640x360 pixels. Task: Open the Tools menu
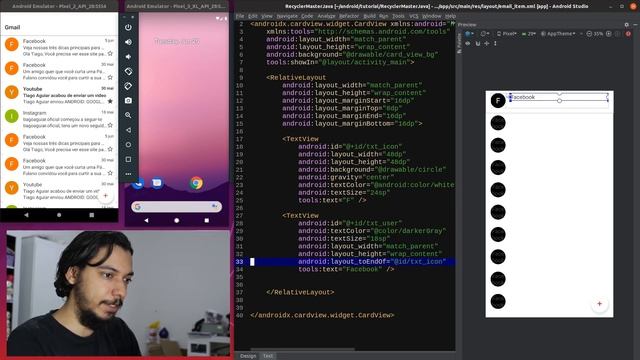pyautogui.click(x=398, y=16)
